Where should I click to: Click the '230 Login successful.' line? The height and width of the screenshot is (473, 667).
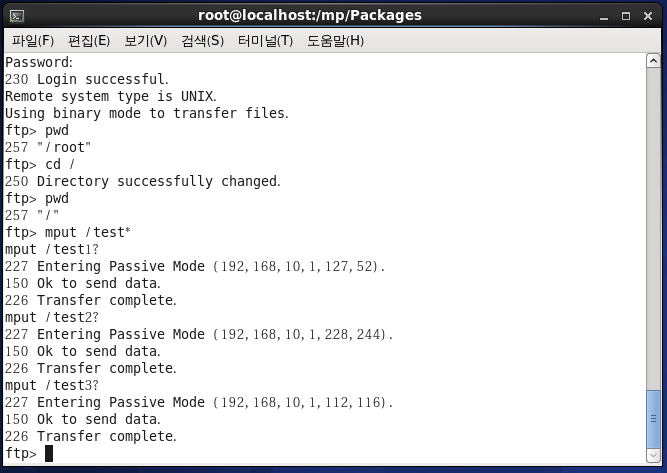87,79
